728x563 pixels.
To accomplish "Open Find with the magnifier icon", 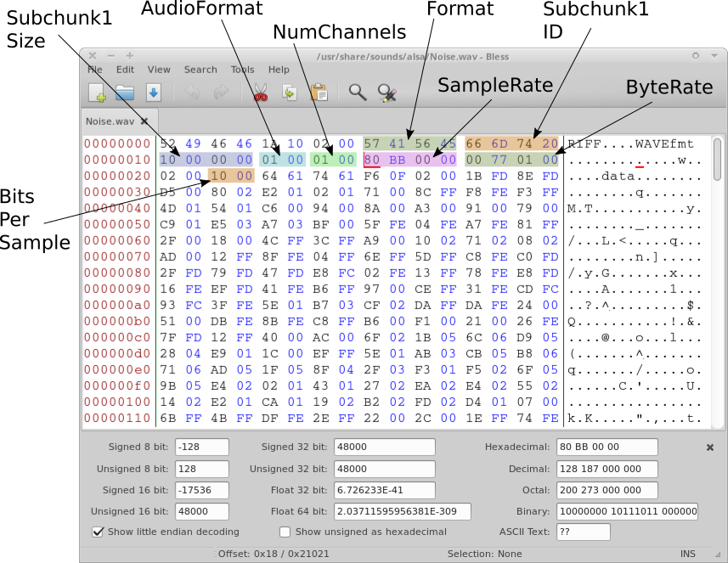I will (357, 93).
